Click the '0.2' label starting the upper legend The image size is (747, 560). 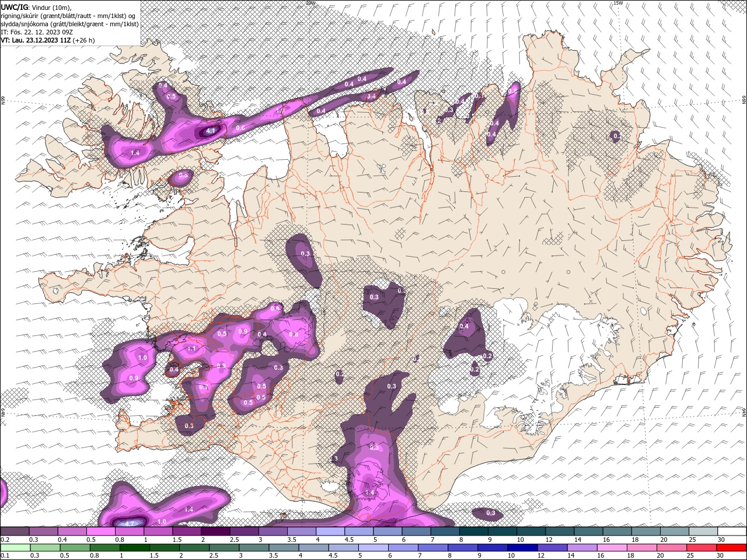pos(5,540)
